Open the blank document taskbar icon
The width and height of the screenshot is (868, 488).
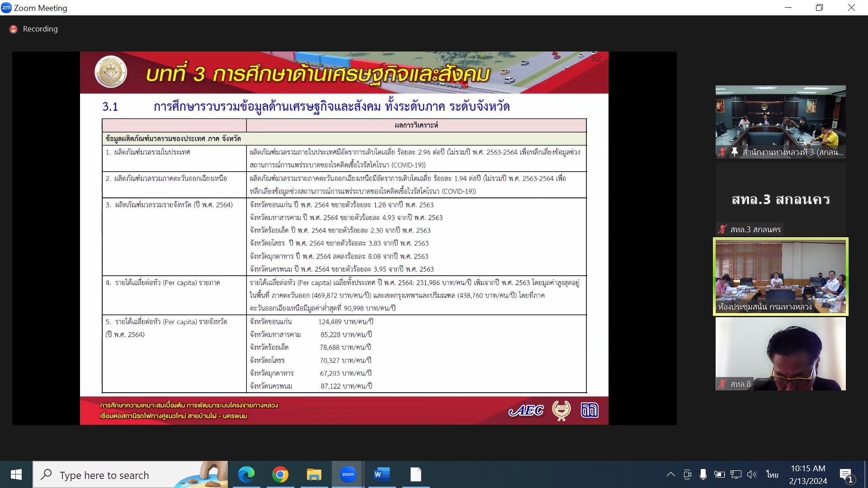coord(415,474)
